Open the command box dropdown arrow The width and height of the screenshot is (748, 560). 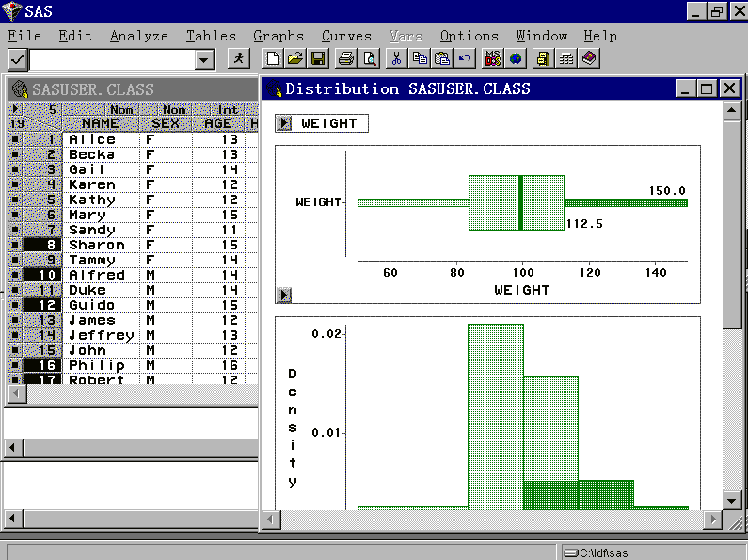point(205,59)
